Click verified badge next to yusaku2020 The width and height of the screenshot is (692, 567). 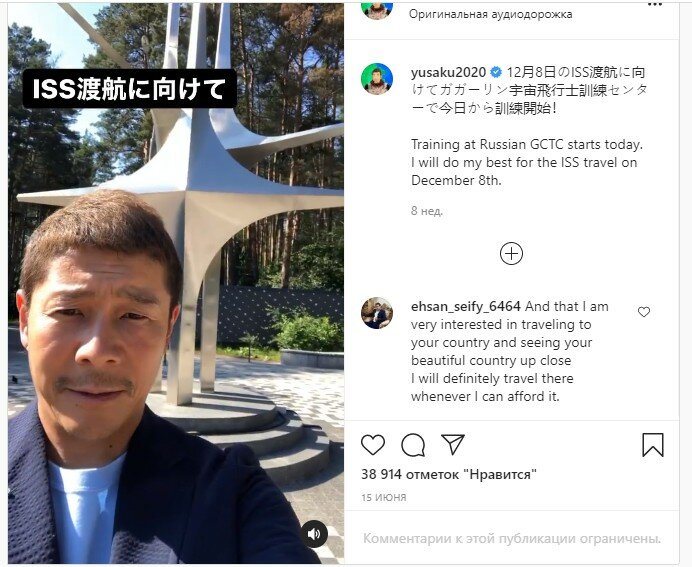(x=496, y=72)
